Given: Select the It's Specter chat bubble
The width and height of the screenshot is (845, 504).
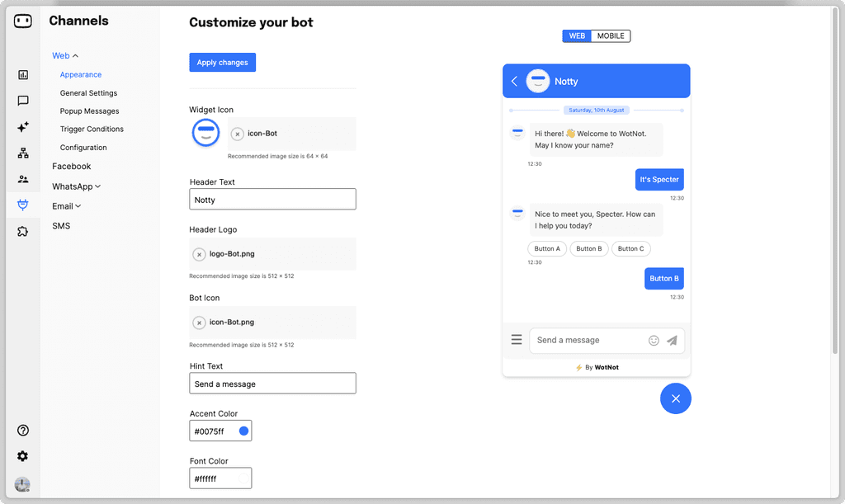Looking at the screenshot, I should click(659, 179).
